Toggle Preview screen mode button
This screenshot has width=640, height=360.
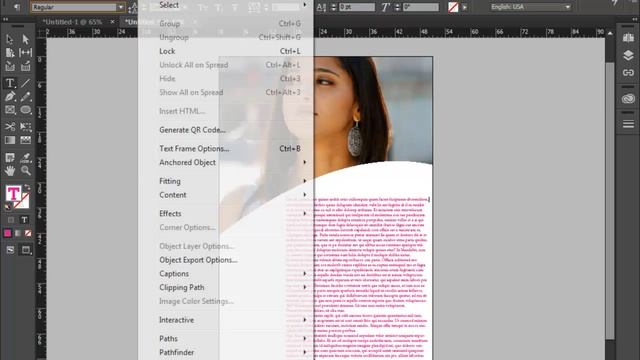click(26, 249)
